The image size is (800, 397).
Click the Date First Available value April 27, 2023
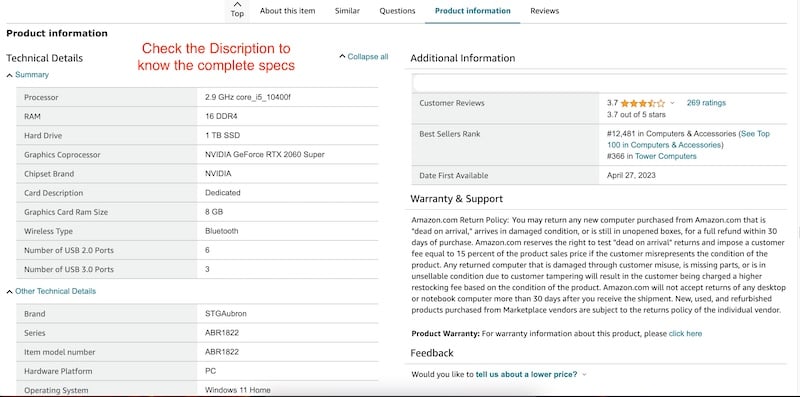(631, 175)
